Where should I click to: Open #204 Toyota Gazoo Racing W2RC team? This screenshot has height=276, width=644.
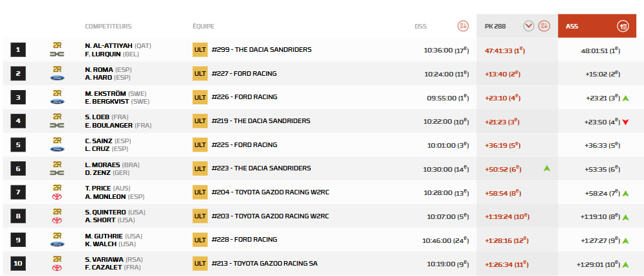pyautogui.click(x=271, y=192)
